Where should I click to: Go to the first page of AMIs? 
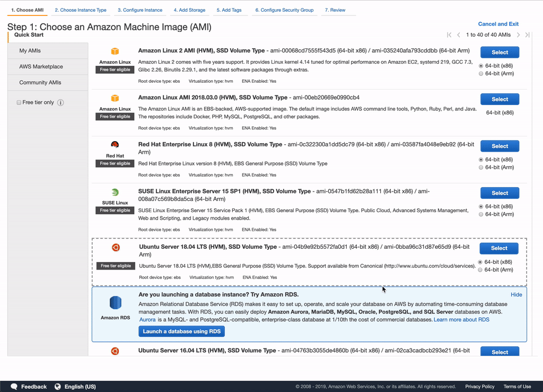[x=449, y=34]
